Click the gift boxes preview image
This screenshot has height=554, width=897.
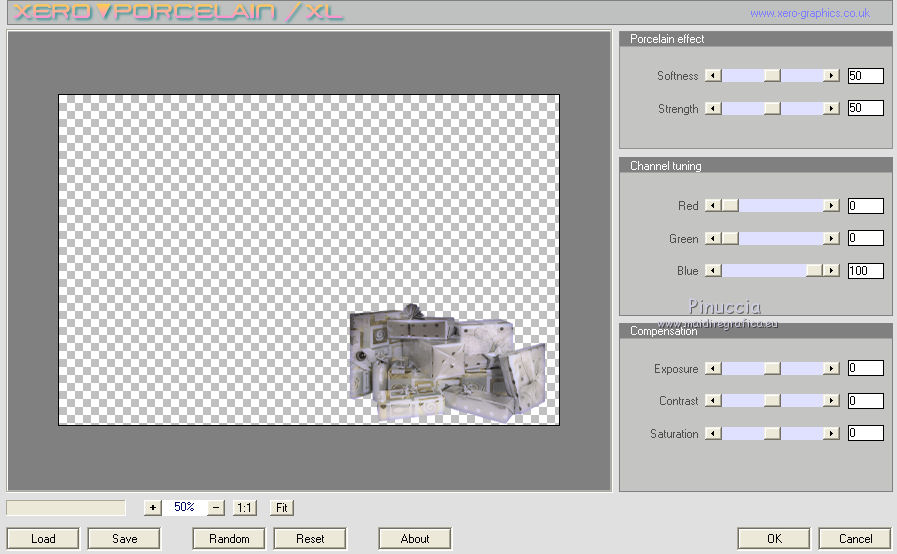(x=447, y=363)
